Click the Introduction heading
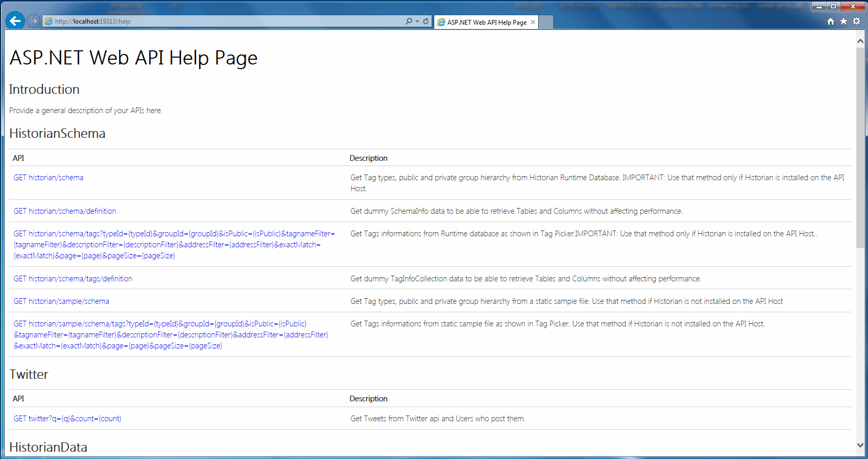This screenshot has width=868, height=459. (44, 89)
